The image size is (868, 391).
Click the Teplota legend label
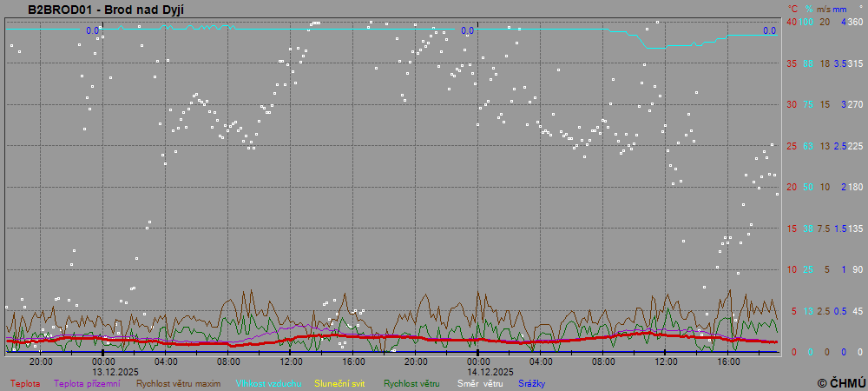25,383
